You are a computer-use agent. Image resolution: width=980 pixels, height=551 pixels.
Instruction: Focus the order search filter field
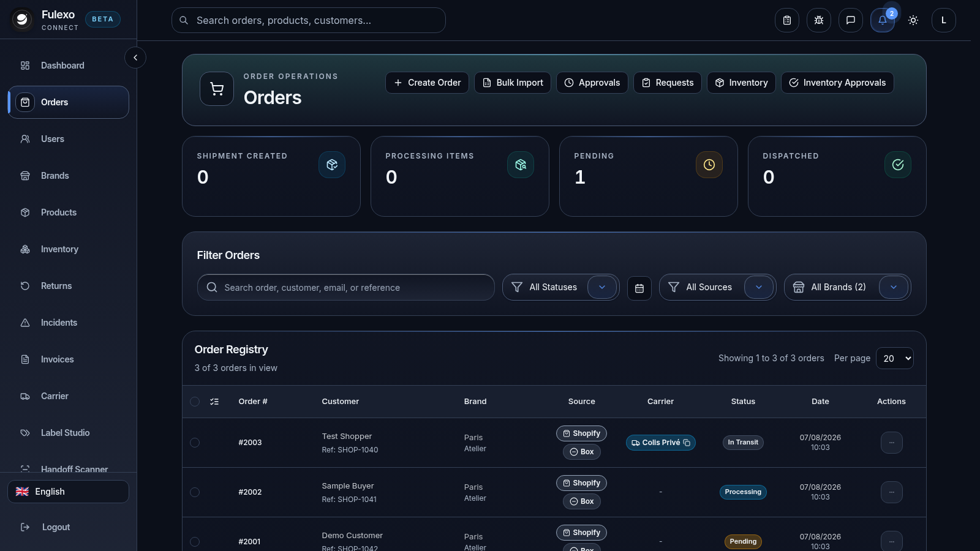click(346, 287)
